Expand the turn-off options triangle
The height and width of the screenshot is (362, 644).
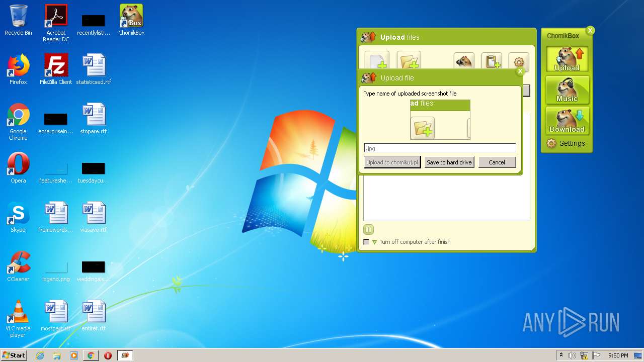[374, 242]
